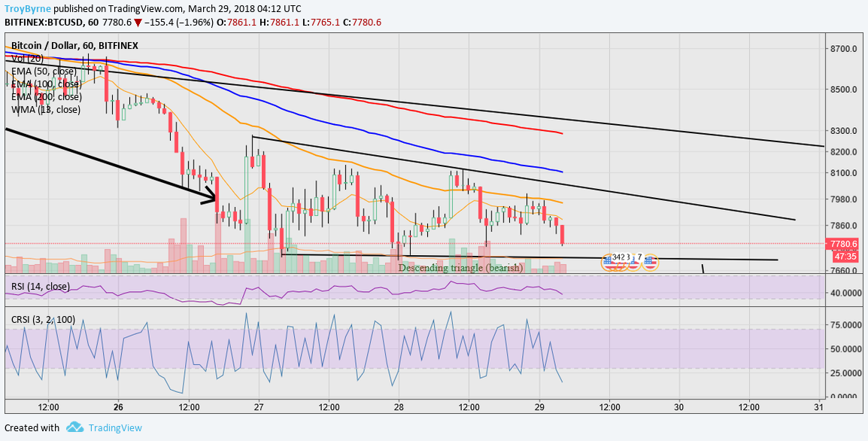Click the 8200.0 price axis label
This screenshot has height=441, width=868.
point(842,152)
